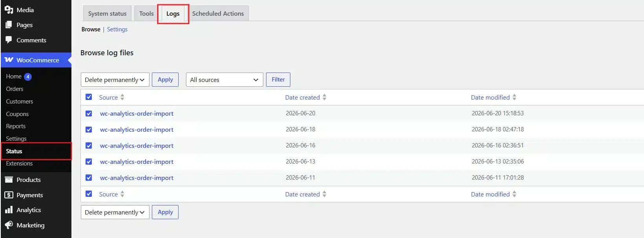Screen dimensions: 644x238
Task: Click the WooCommerce logo icon
Action: 9,60
